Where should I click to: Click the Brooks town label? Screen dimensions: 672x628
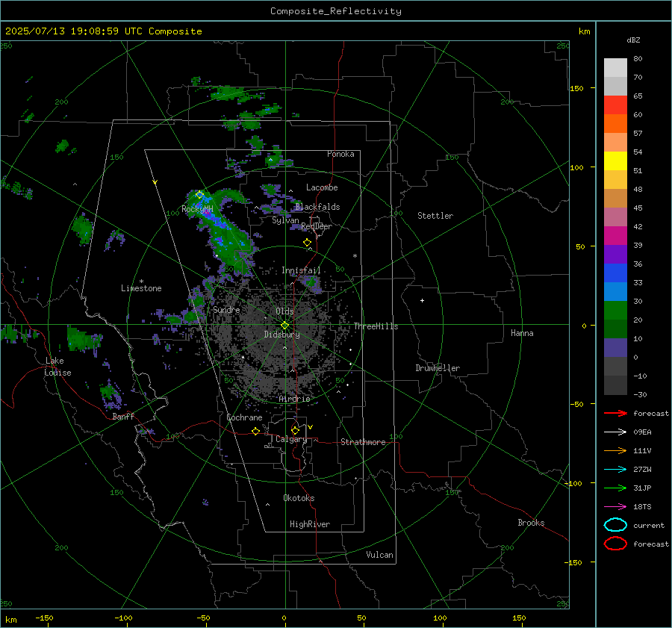[531, 523]
